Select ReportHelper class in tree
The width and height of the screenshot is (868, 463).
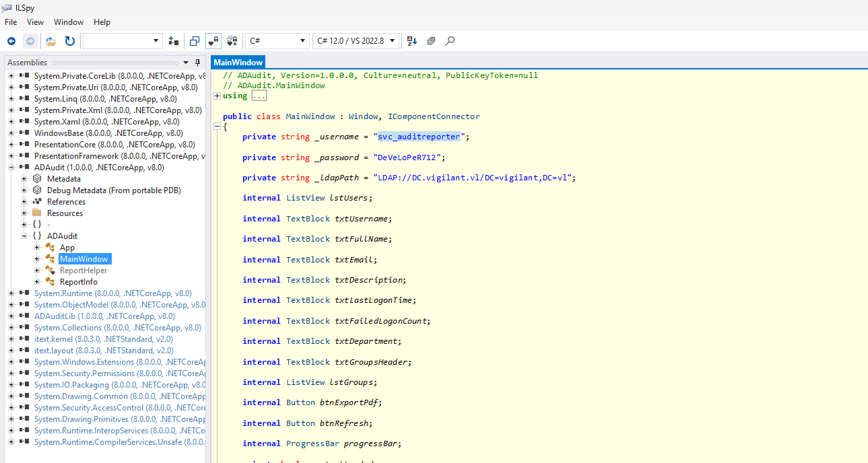(83, 271)
